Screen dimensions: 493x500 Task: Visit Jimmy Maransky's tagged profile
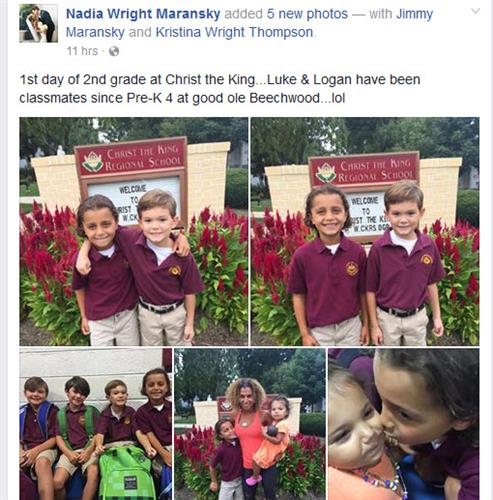click(x=249, y=23)
